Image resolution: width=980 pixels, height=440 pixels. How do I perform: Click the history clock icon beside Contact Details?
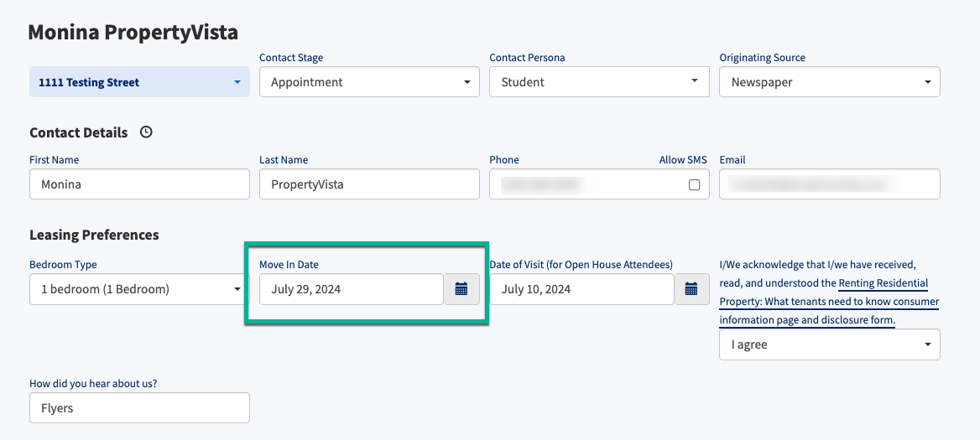(146, 132)
